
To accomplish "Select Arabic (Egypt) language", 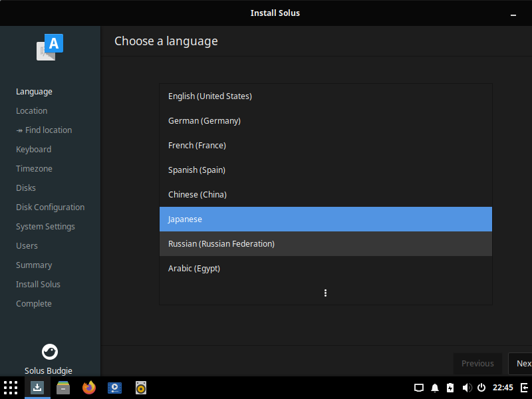I will pyautogui.click(x=326, y=269).
